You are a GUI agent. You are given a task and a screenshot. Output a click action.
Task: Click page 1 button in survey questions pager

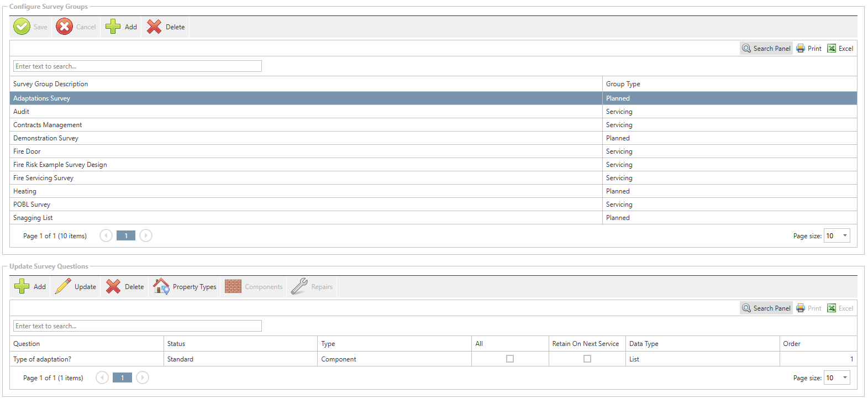click(122, 378)
